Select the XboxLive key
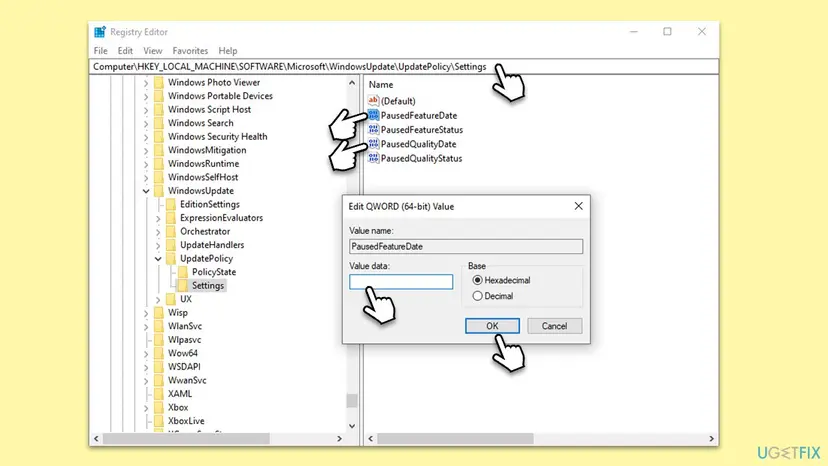Image resolution: width=828 pixels, height=466 pixels. pyautogui.click(x=186, y=421)
